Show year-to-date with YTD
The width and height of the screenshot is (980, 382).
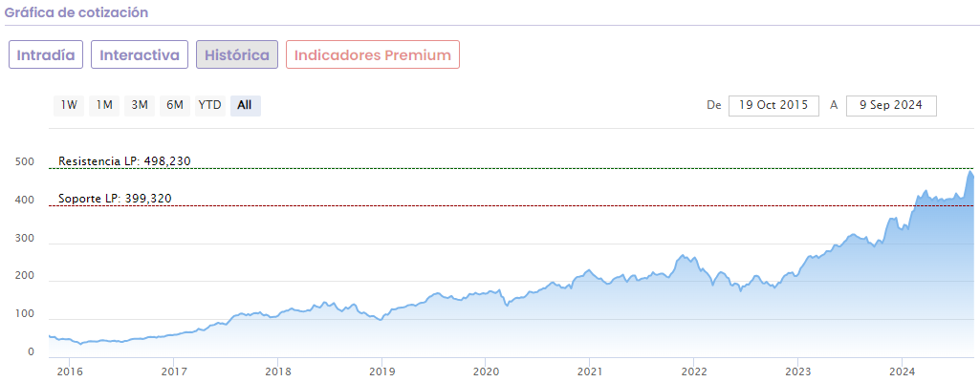(x=209, y=105)
